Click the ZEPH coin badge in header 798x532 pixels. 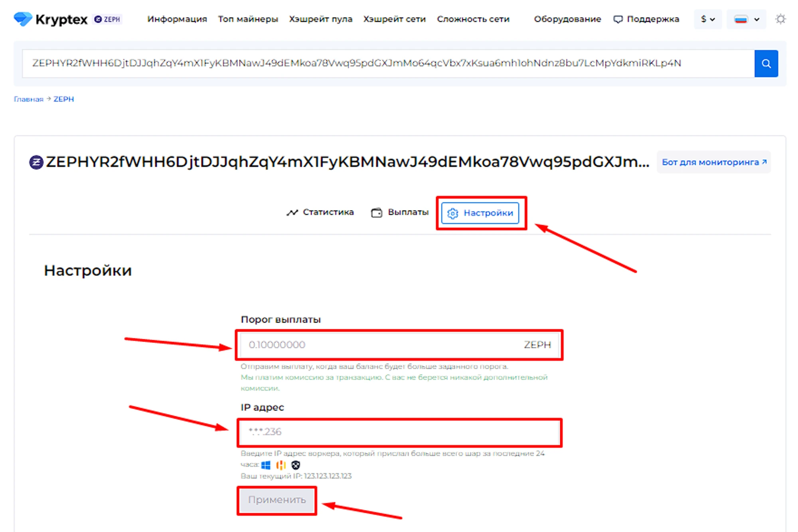pyautogui.click(x=108, y=19)
